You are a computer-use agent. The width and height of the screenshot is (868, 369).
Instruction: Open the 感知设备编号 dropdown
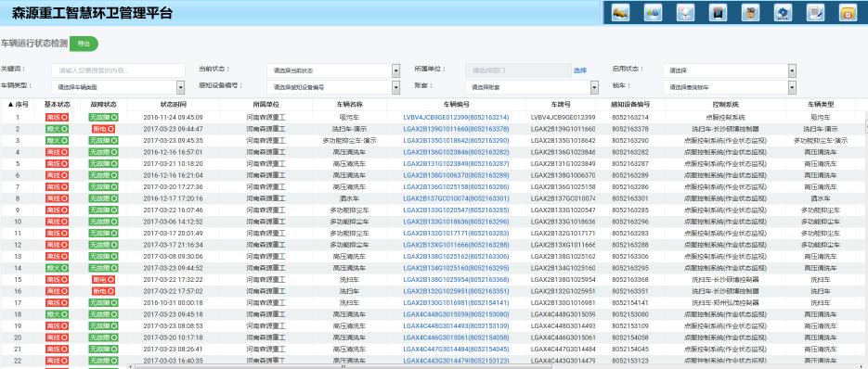coord(395,87)
